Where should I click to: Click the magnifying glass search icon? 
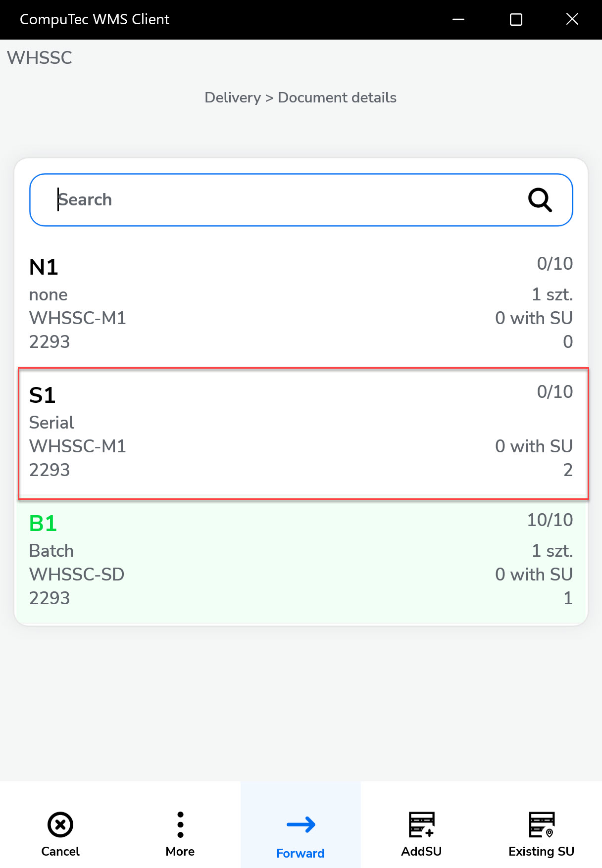point(540,200)
